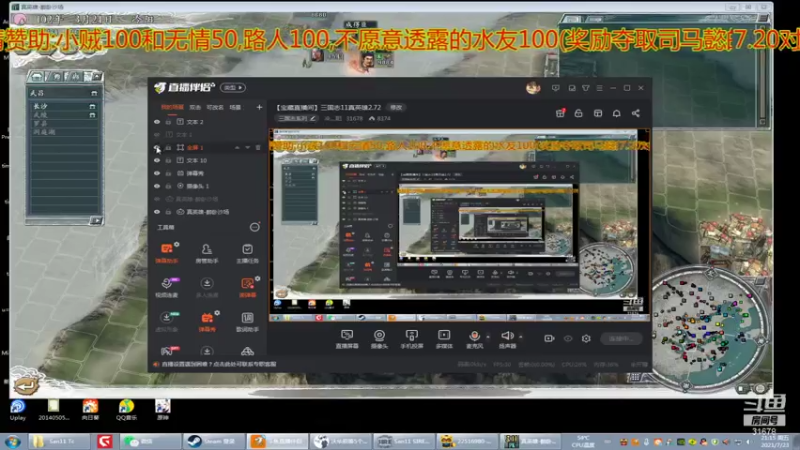Delete the 全屏 1 source with trash icon

[258, 147]
